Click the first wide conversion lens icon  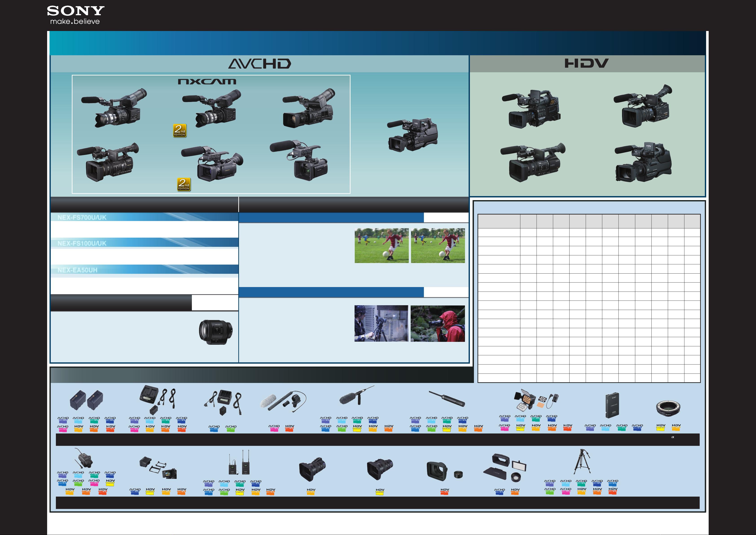click(313, 469)
